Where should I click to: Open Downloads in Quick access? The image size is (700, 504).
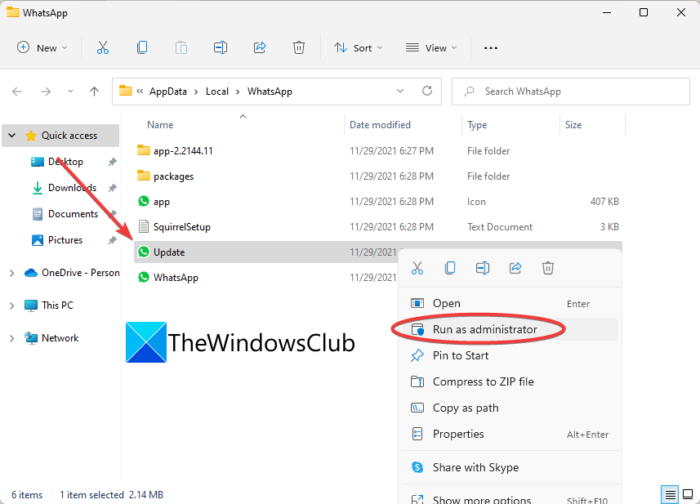click(x=72, y=187)
